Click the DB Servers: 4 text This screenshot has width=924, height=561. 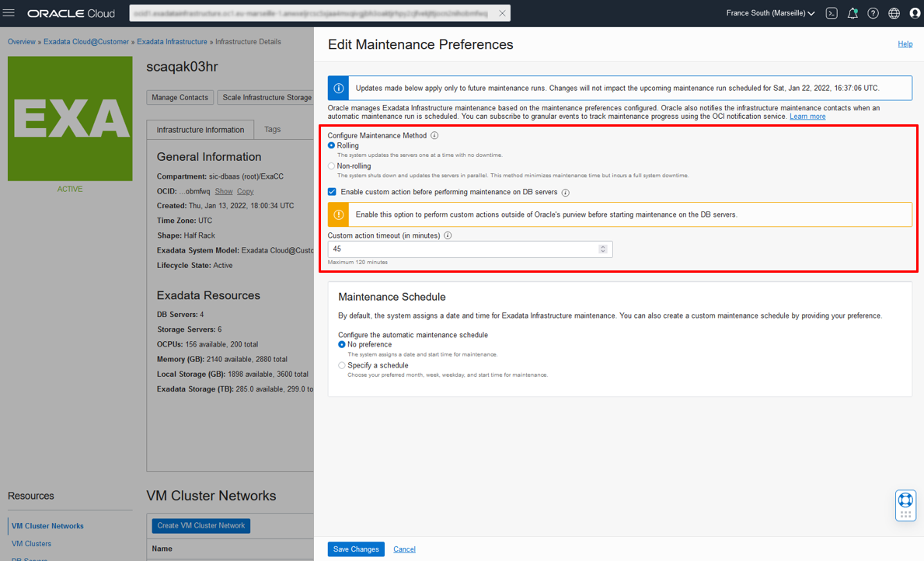coord(180,315)
